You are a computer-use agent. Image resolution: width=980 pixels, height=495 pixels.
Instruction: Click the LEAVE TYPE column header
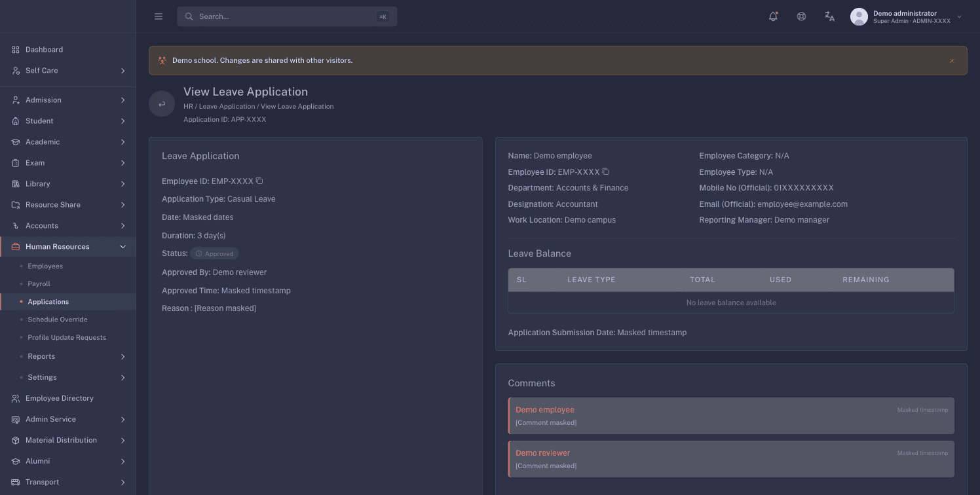pyautogui.click(x=592, y=280)
